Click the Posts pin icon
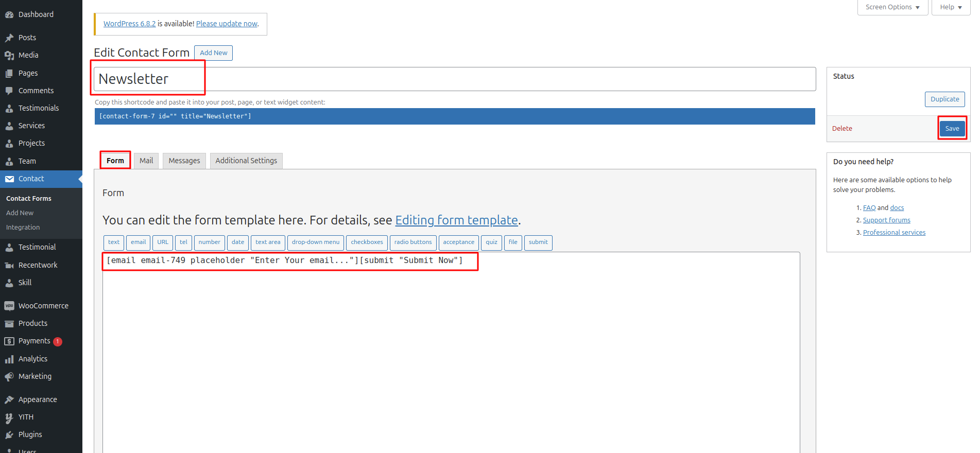 coord(9,38)
